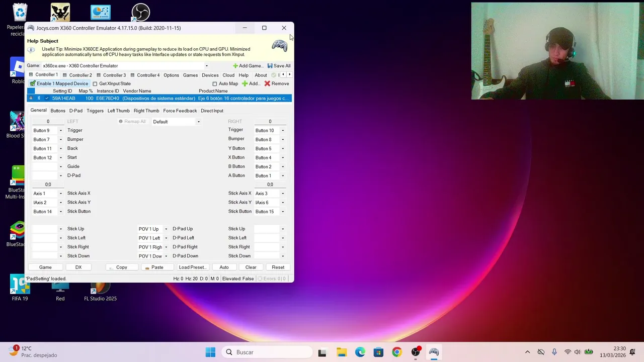Click 'Errors: 0 | 0' status entry
Screen dimensions: 644x362
pos(272,279)
